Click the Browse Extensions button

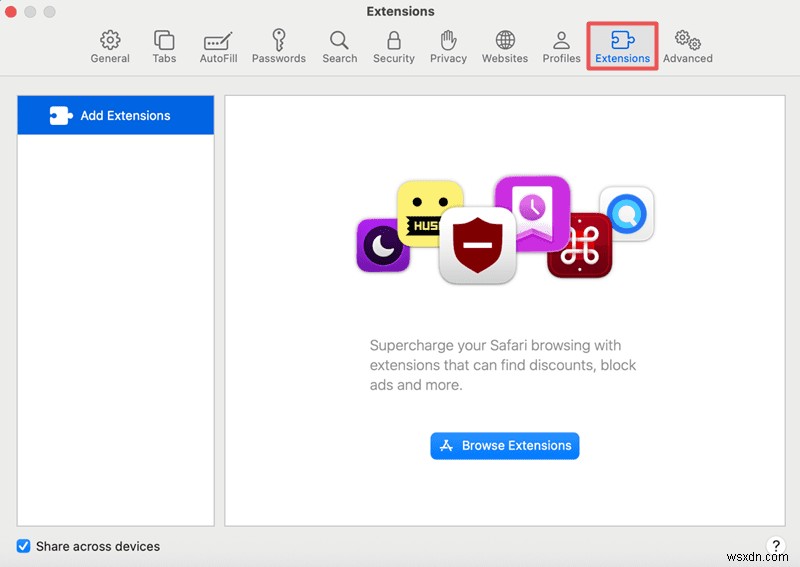[x=505, y=446]
